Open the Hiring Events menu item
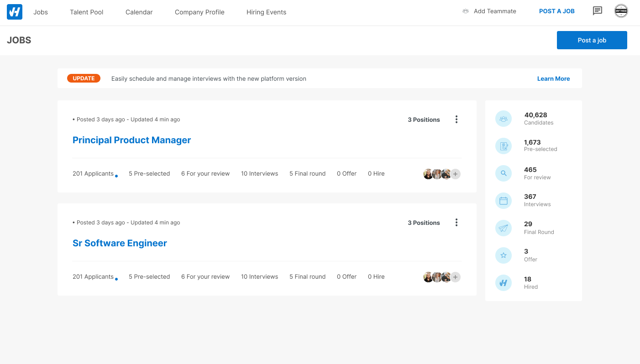The height and width of the screenshot is (364, 640). (x=266, y=12)
